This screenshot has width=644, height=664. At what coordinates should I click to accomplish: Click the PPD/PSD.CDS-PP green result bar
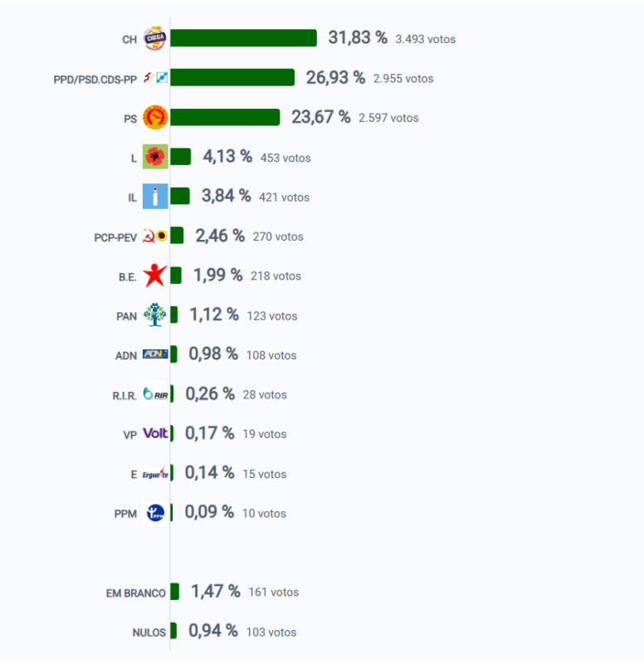coord(232,78)
